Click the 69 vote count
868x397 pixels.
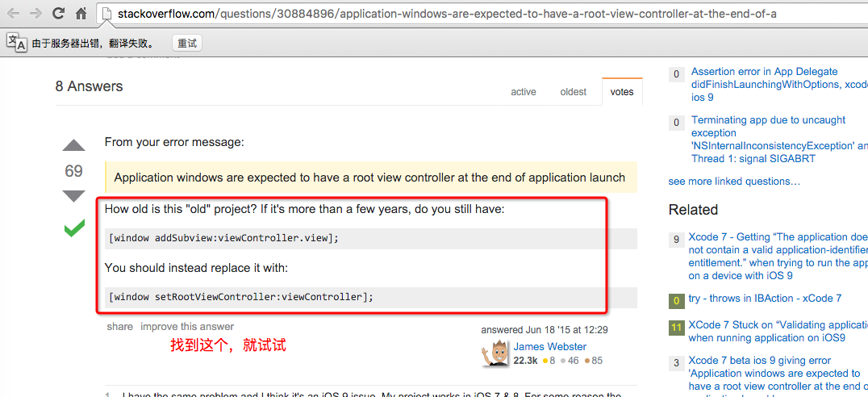click(x=73, y=171)
